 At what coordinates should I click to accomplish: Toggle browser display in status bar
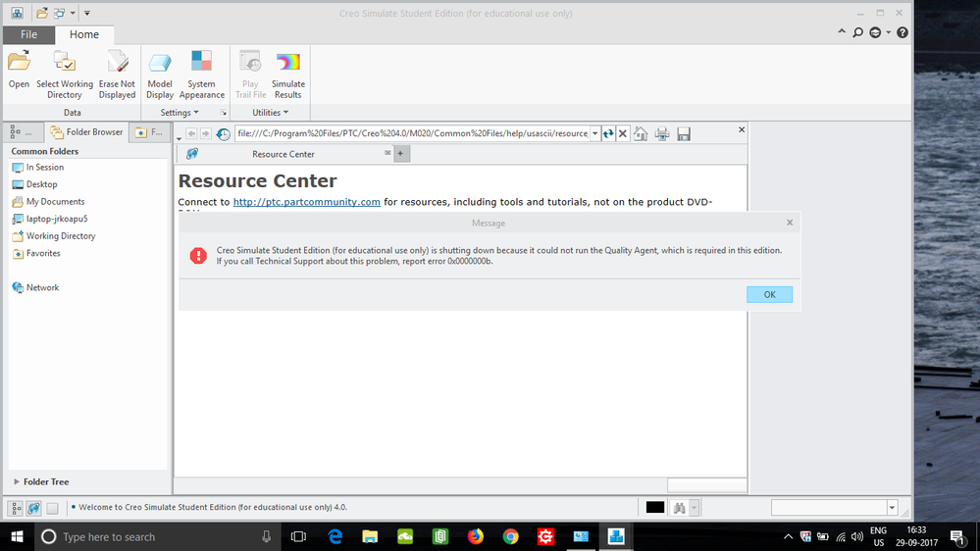(33, 508)
